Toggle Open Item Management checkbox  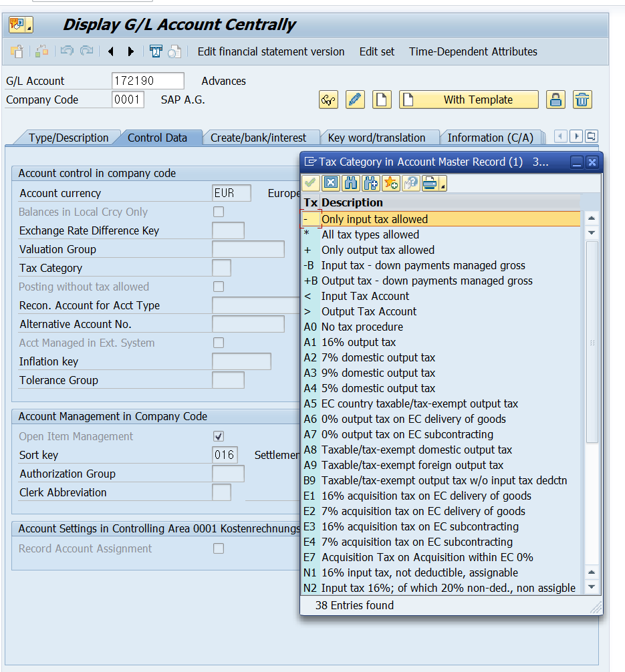tap(219, 436)
